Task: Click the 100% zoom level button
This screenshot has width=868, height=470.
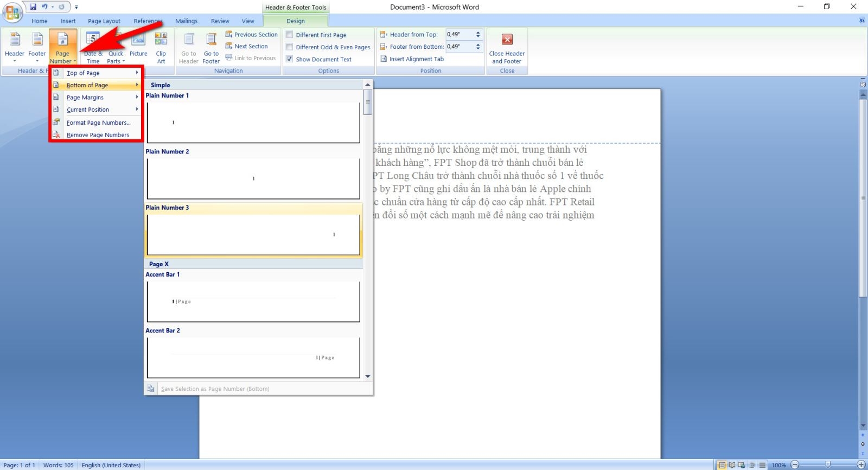Action: [x=778, y=465]
